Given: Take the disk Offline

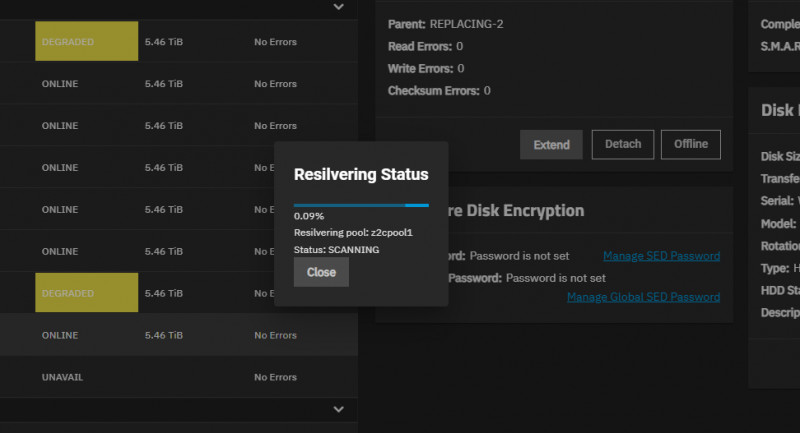Looking at the screenshot, I should (x=690, y=144).
